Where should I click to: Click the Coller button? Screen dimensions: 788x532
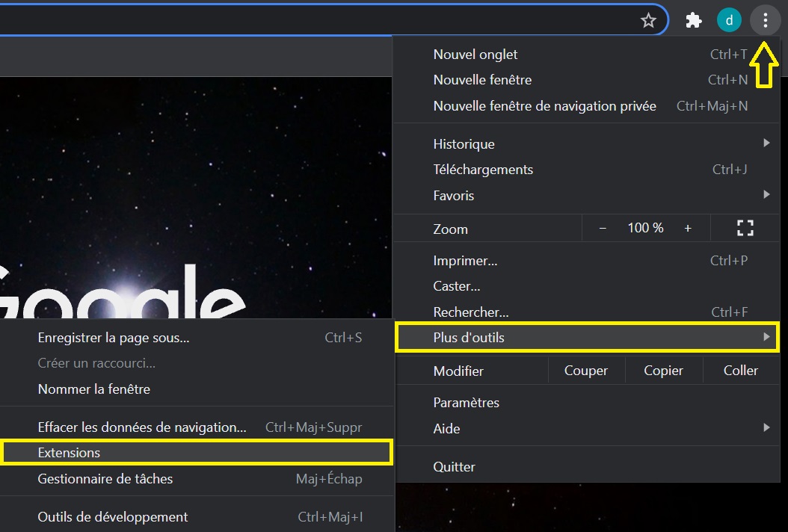740,370
